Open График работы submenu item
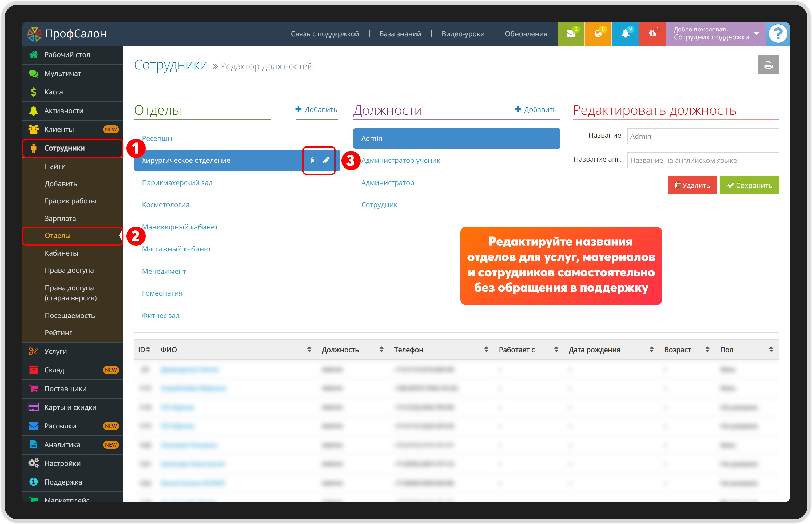 pos(70,201)
